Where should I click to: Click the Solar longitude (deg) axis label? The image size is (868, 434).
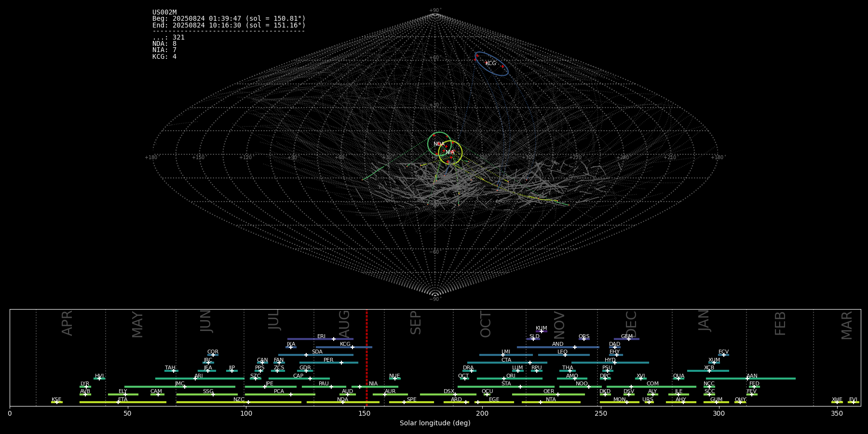tap(435, 423)
